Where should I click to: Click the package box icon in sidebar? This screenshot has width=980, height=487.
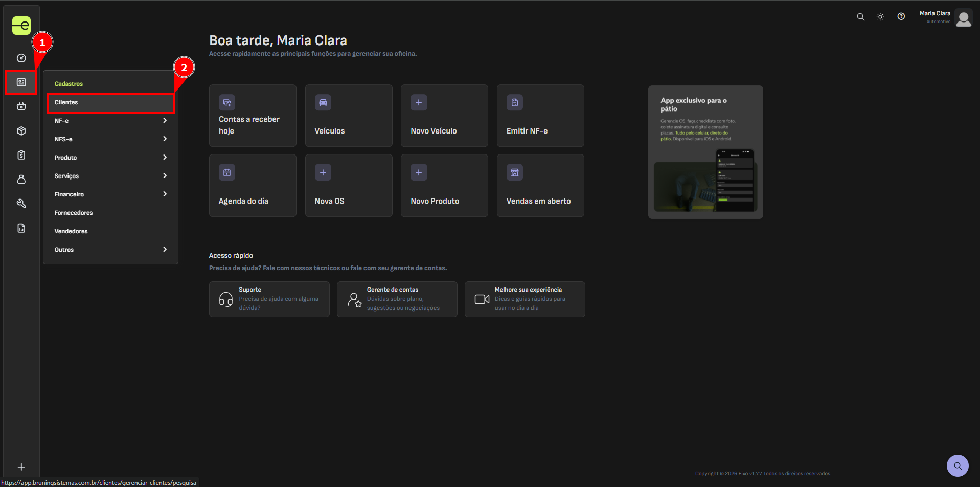pos(21,131)
